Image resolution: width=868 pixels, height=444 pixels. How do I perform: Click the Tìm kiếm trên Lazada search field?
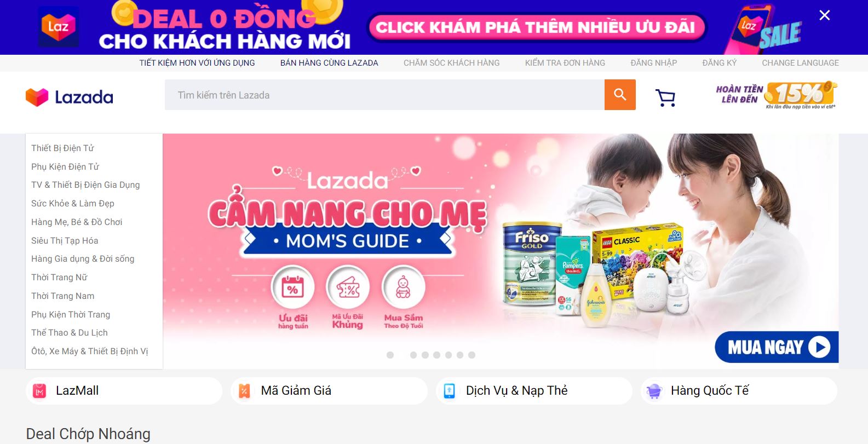384,95
